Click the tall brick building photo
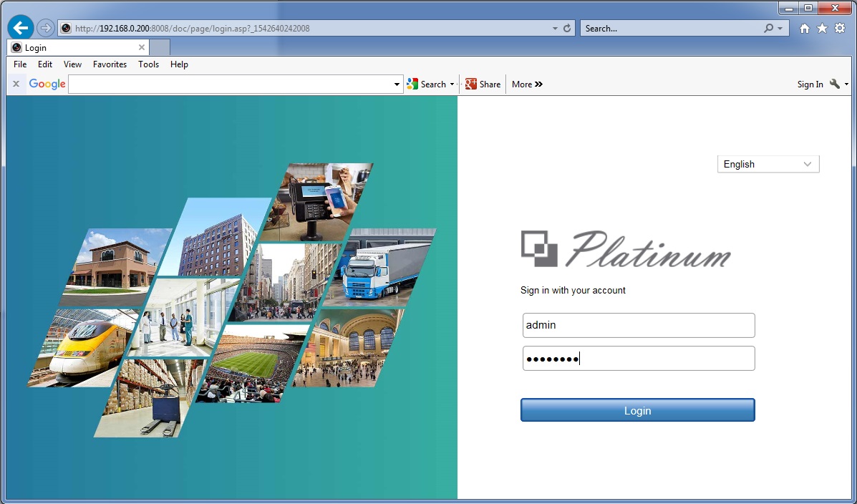The image size is (857, 504). [x=215, y=237]
